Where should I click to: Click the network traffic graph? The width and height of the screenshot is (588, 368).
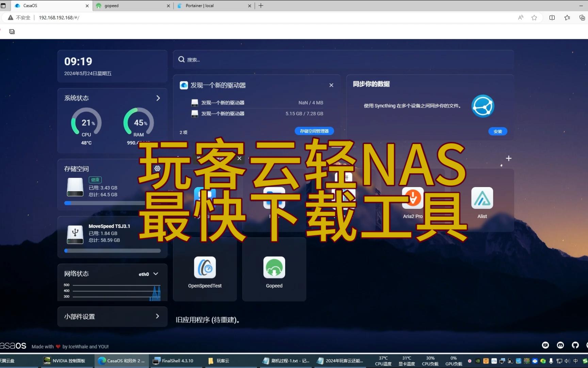(112, 292)
